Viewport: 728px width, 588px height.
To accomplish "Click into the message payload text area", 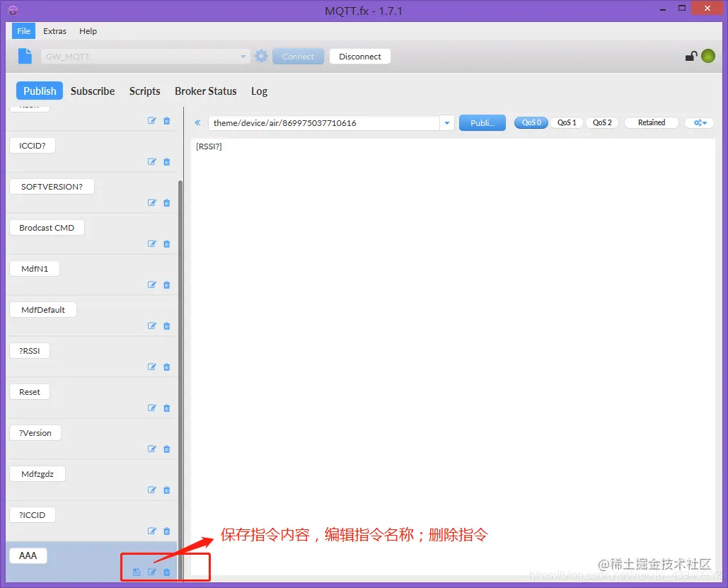I will pyautogui.click(x=453, y=357).
